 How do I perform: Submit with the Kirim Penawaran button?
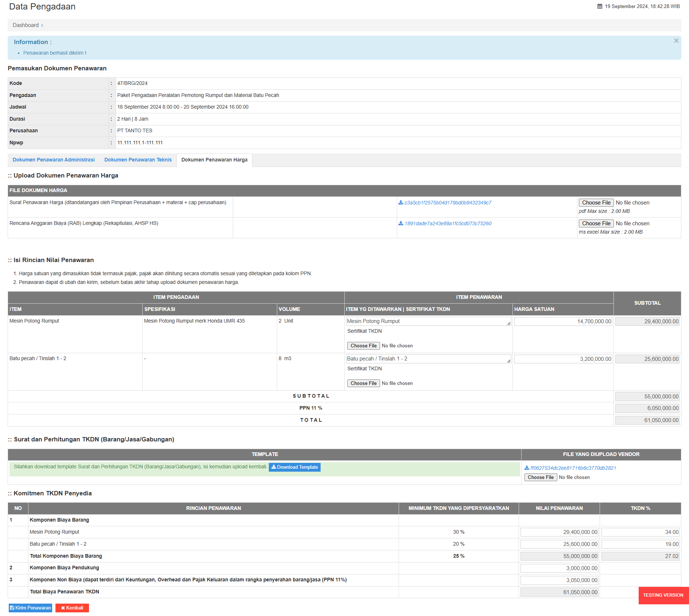pyautogui.click(x=30, y=608)
